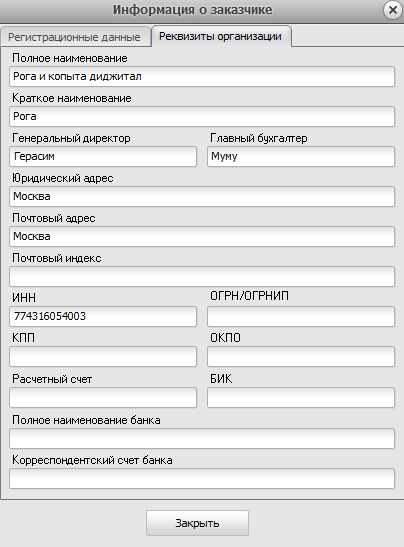Click the empty Почтовый индекс field

[x=202, y=277]
